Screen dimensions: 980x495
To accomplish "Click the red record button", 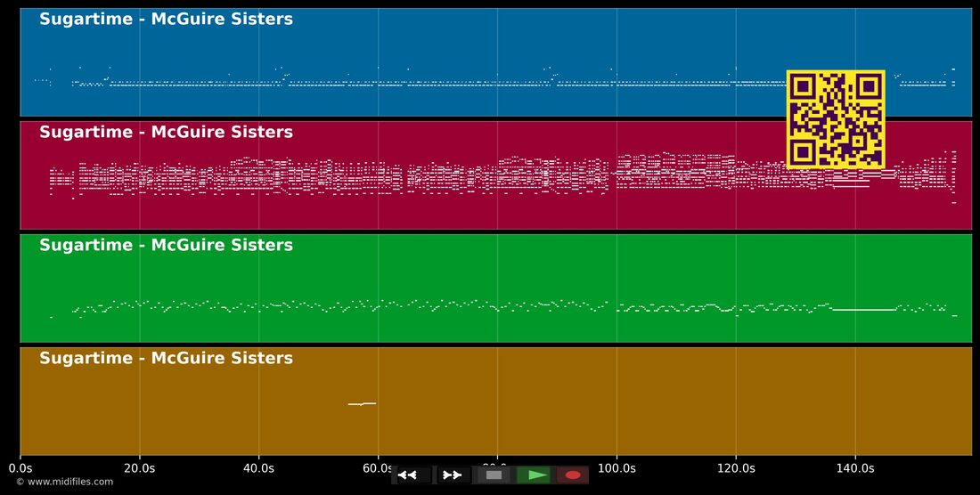I will click(573, 475).
